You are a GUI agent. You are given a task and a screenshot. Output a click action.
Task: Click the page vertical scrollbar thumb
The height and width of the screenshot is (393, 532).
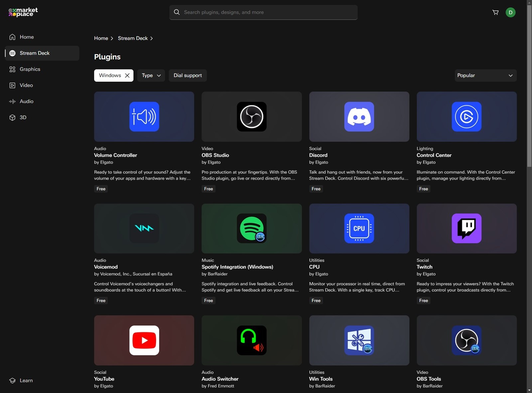coord(529,86)
